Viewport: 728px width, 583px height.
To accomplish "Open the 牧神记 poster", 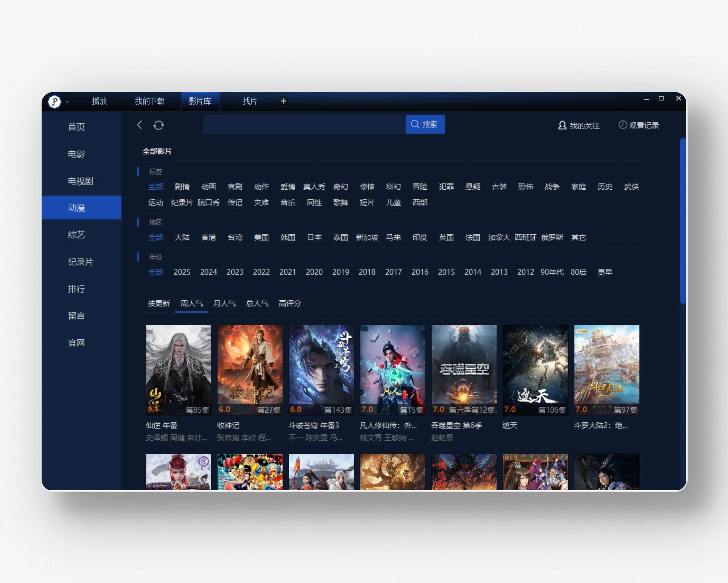I will (250, 370).
